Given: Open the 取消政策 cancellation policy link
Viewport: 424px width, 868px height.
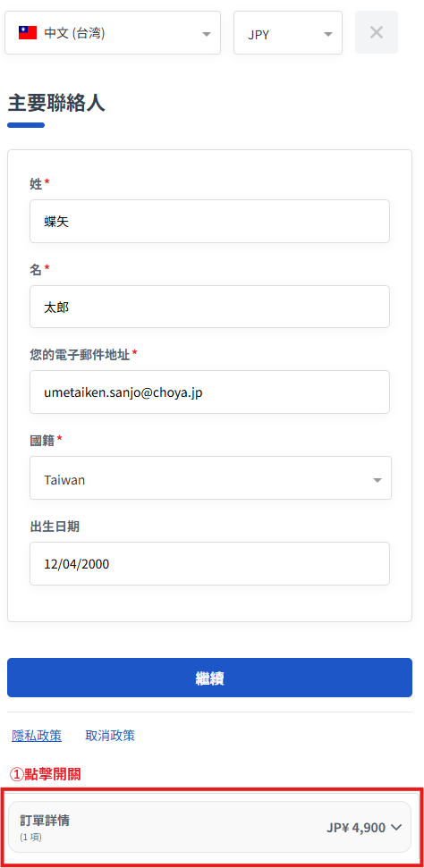Looking at the screenshot, I should (110, 736).
